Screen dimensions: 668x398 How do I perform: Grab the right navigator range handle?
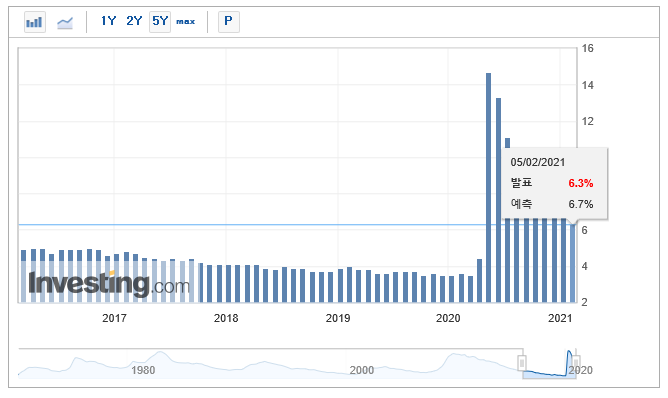coord(576,363)
